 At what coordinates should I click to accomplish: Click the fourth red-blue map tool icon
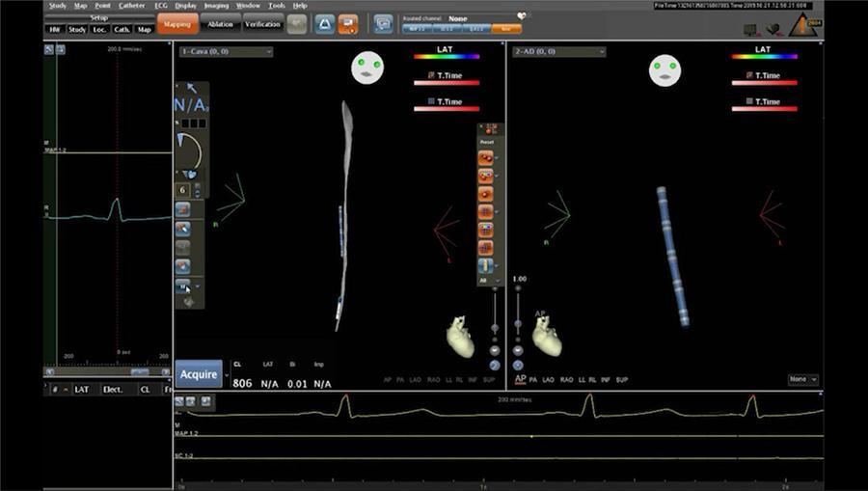(x=182, y=266)
